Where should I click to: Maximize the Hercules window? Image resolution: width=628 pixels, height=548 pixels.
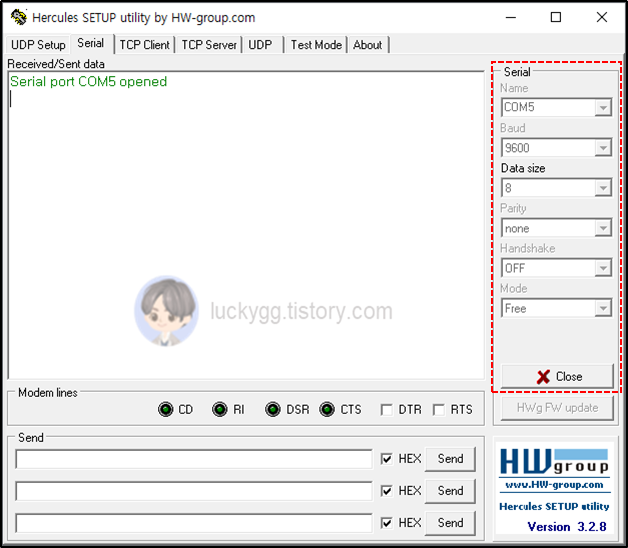pos(556,17)
